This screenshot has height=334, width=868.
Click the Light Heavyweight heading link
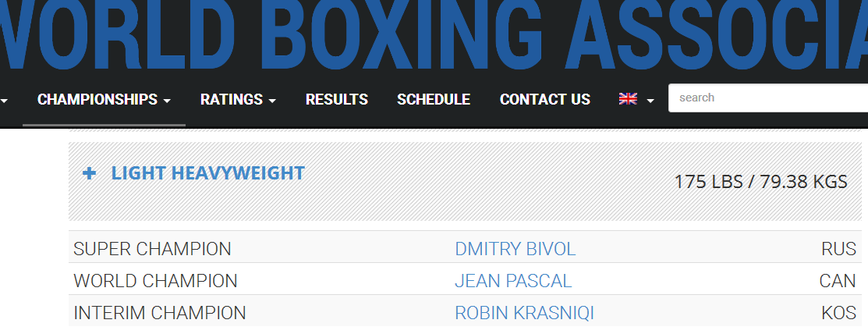tap(207, 172)
